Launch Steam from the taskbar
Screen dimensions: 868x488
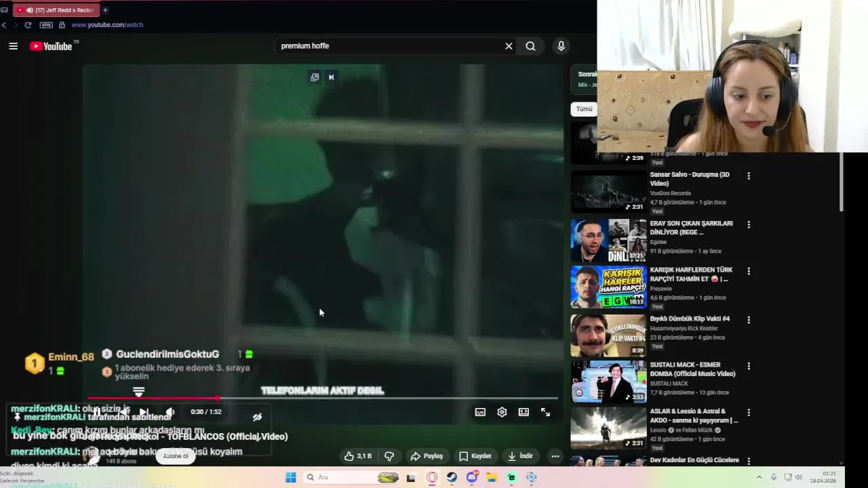pos(452,477)
